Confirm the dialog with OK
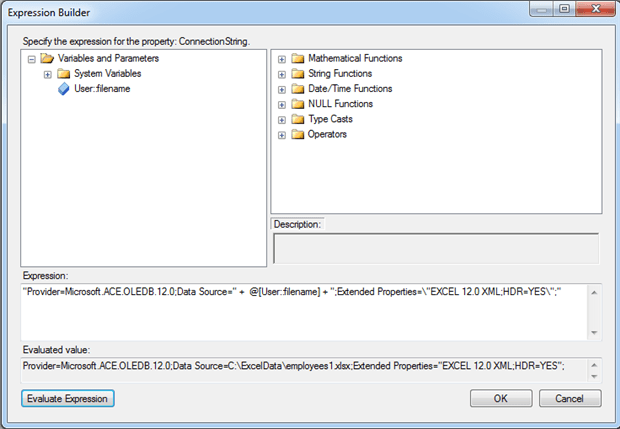Screen dimensions: 620x429 [501, 398]
